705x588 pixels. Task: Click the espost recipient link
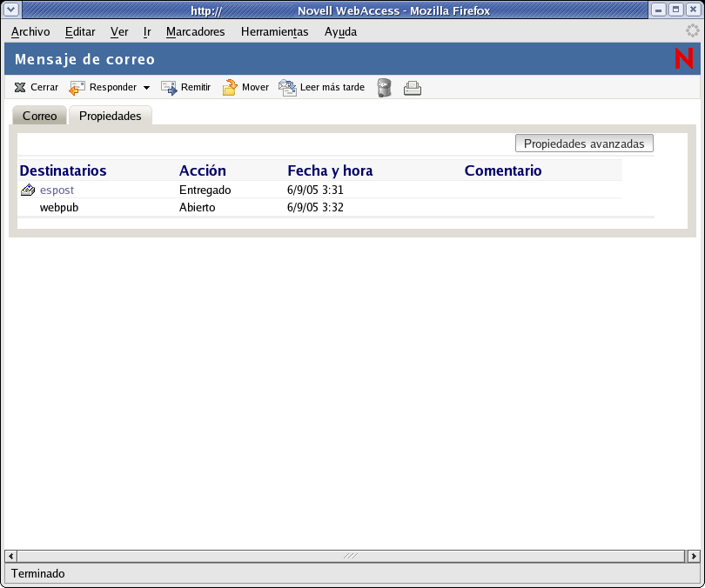point(57,190)
